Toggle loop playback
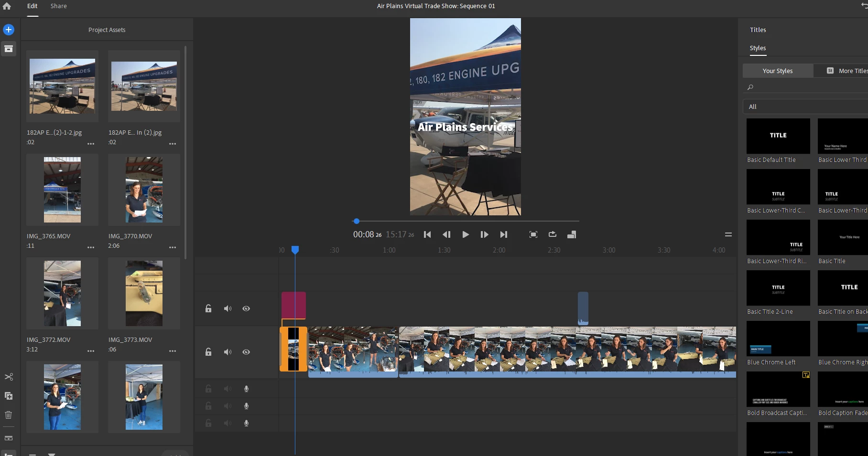The height and width of the screenshot is (456, 868). pyautogui.click(x=553, y=234)
